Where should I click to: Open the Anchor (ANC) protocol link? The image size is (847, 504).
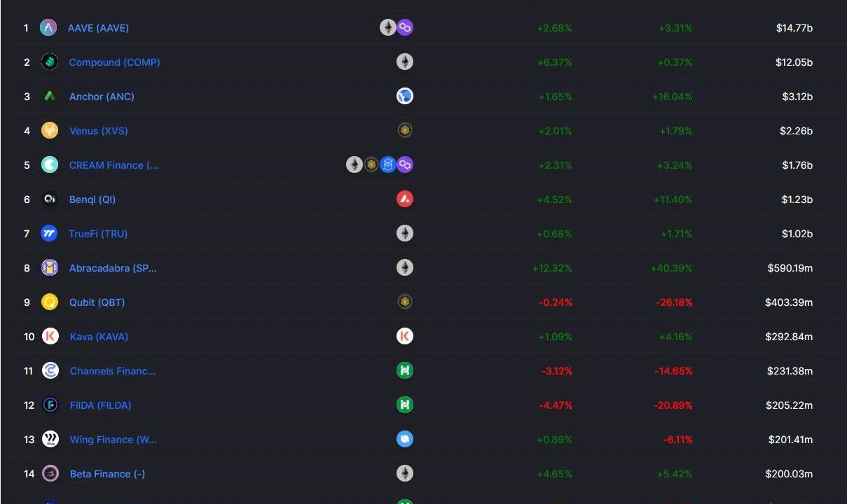point(102,97)
